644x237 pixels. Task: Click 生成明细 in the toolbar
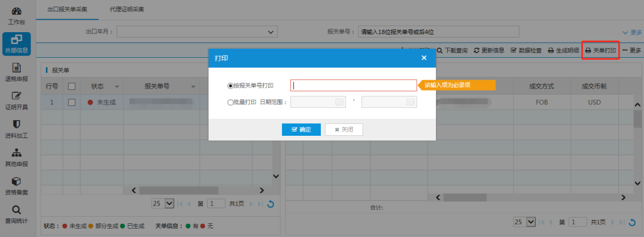[x=563, y=51]
